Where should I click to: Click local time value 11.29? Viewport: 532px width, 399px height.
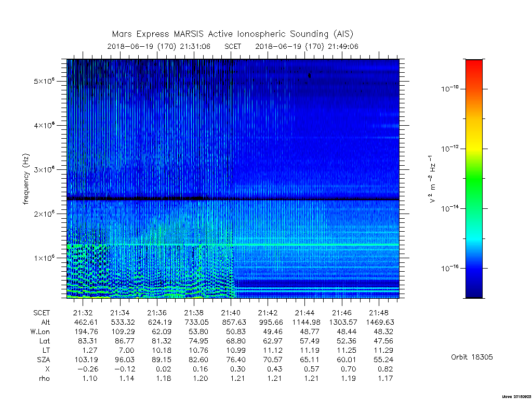(x=384, y=350)
